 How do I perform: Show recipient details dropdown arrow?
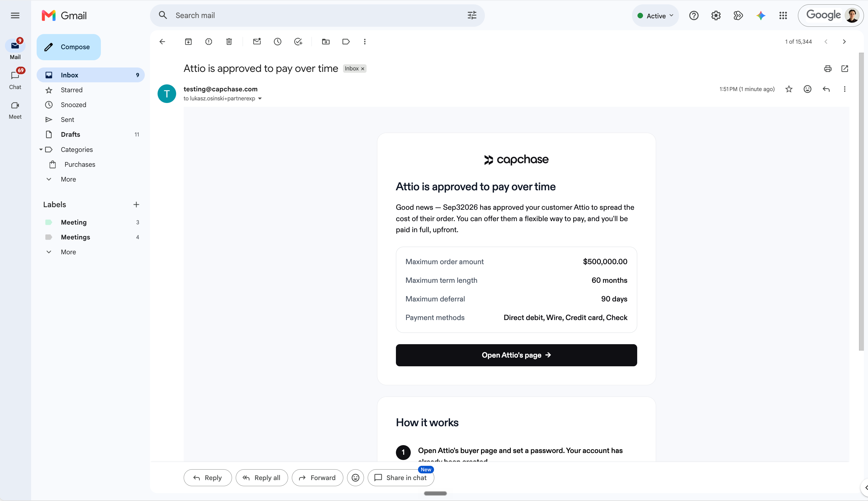[x=260, y=99]
